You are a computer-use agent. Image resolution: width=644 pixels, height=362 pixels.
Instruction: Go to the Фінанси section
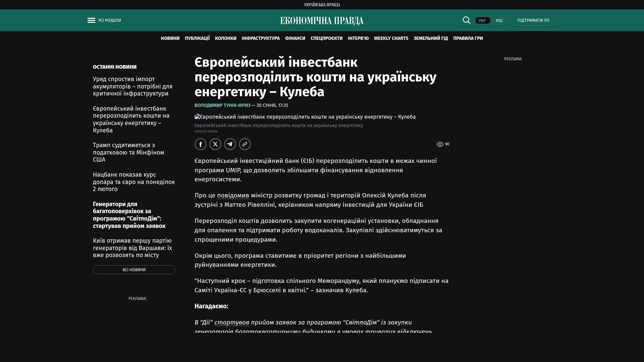click(x=295, y=39)
